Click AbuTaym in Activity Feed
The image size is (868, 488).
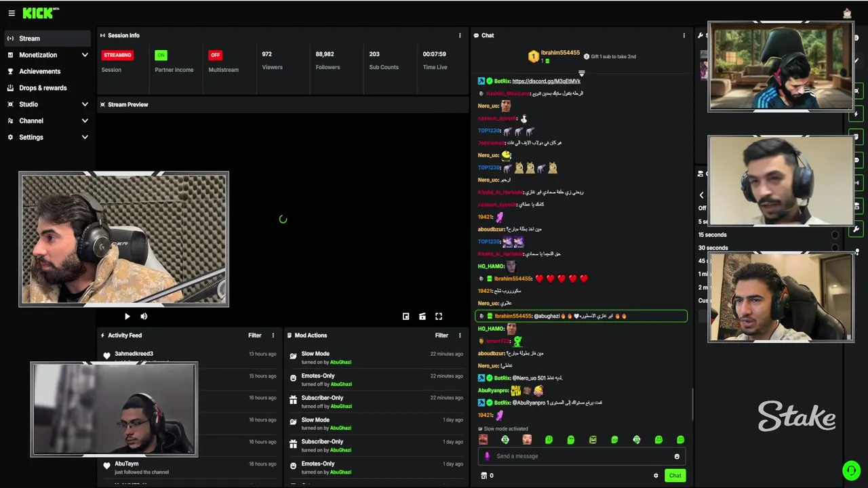coord(127,464)
